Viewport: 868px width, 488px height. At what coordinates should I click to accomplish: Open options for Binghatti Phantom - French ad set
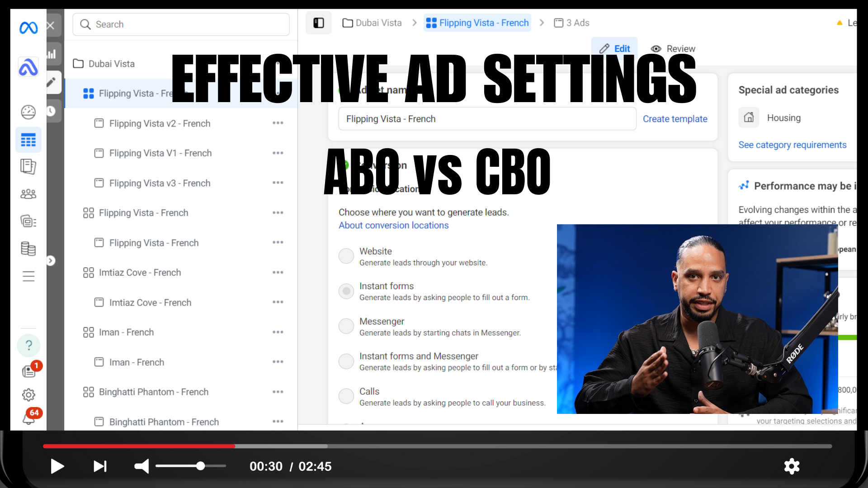pos(278,392)
